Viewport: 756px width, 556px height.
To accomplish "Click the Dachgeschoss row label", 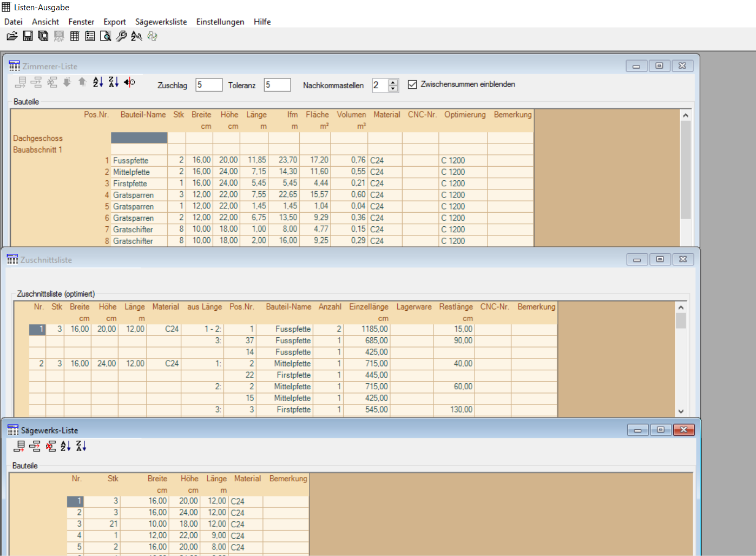I will coord(38,138).
